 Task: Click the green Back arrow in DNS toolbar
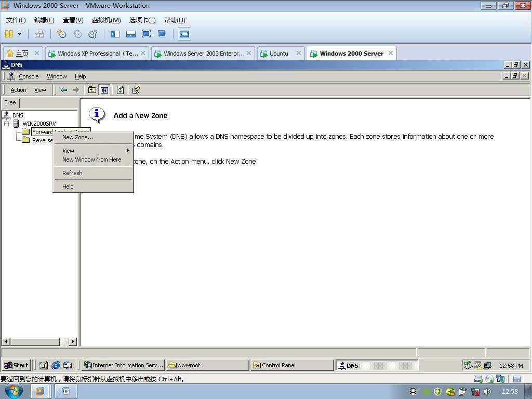[64, 90]
